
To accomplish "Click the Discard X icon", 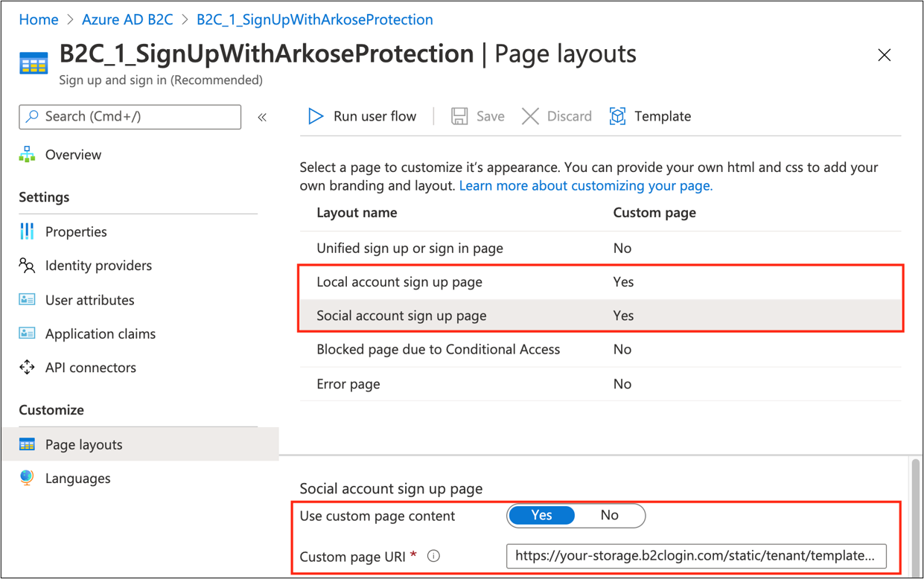I will coord(530,116).
